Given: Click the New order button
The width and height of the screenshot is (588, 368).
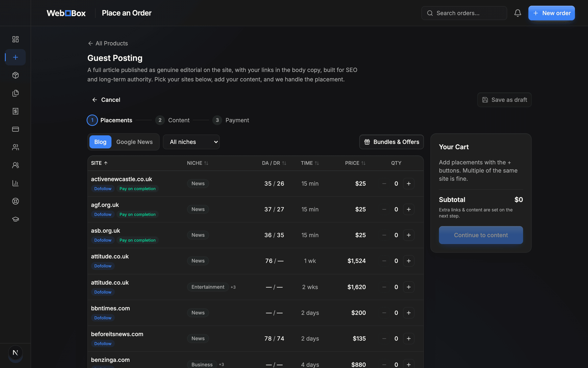Looking at the screenshot, I should point(551,13).
